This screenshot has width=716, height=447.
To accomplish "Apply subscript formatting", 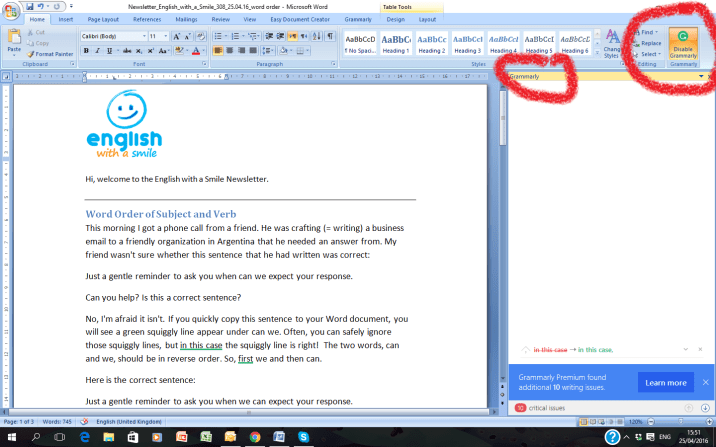I will pyautogui.click(x=139, y=51).
